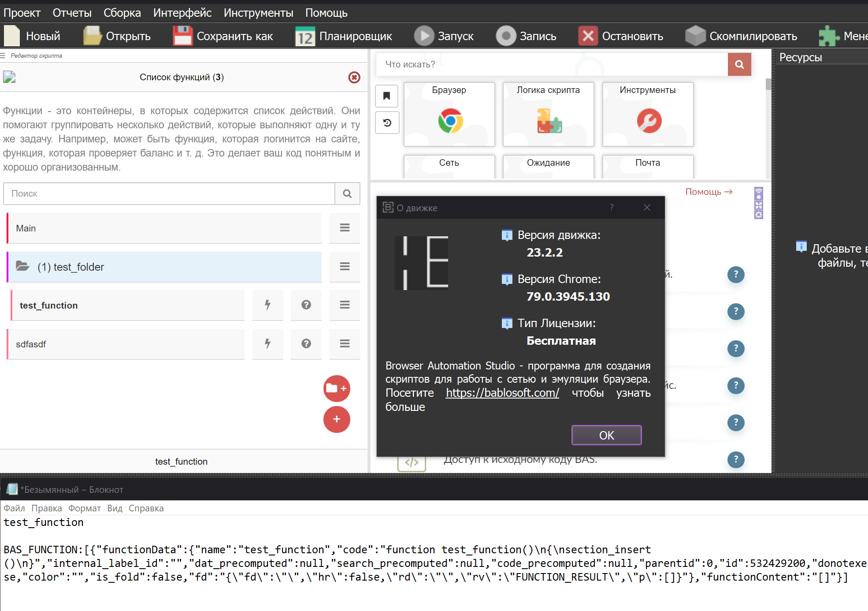
Task: Open the Browser actions category
Action: pyautogui.click(x=449, y=115)
